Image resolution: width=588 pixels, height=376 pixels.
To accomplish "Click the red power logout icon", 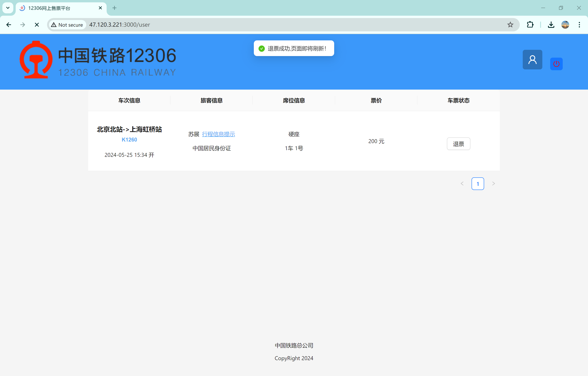I will pos(556,64).
